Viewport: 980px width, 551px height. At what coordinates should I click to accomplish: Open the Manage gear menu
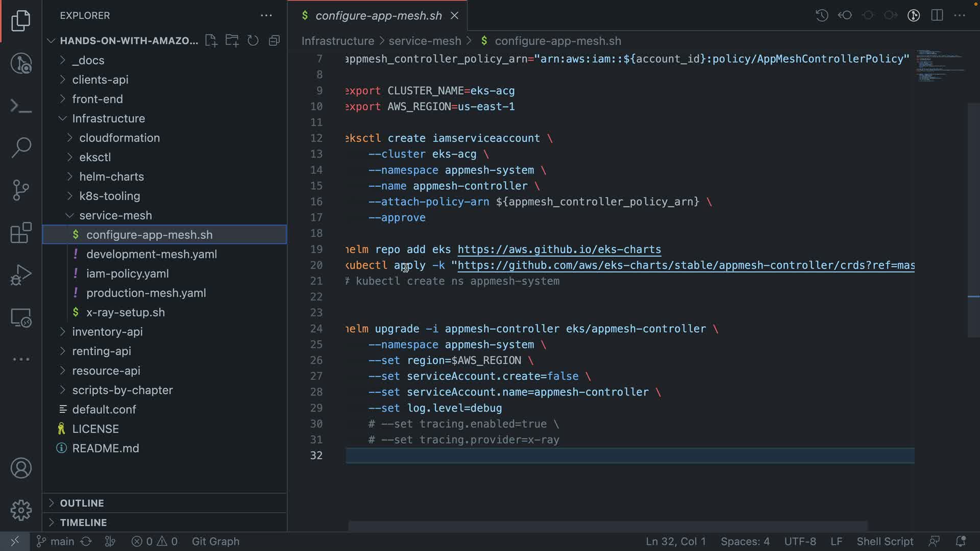point(21,510)
